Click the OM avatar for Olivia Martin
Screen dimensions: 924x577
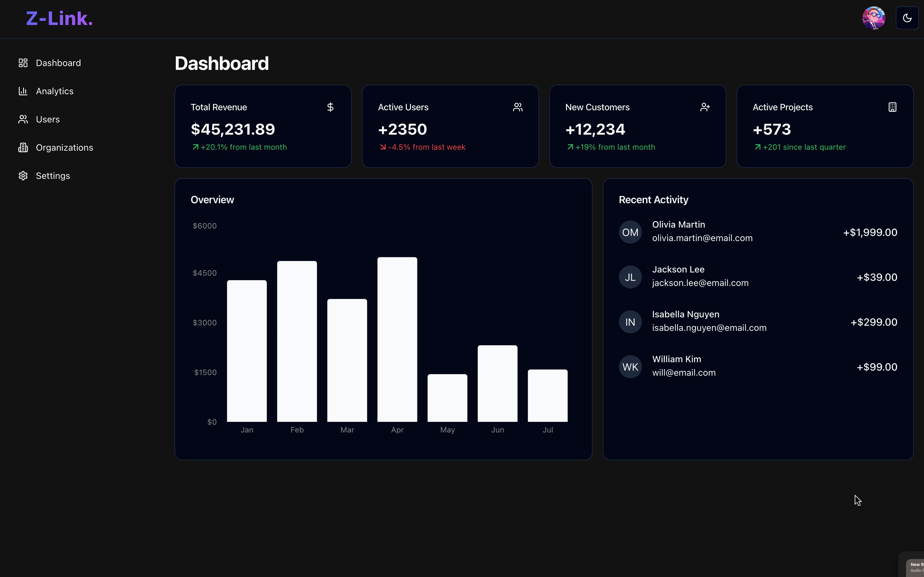(630, 232)
